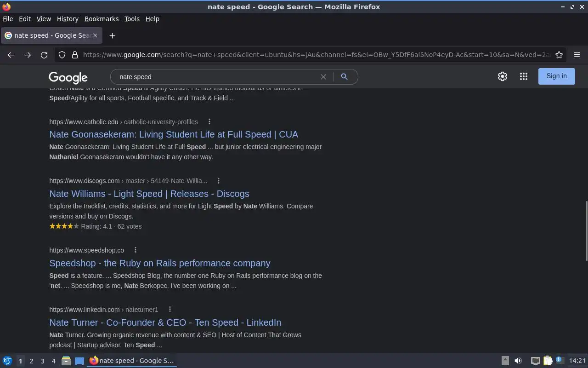This screenshot has height=368, width=588.
Task: Go back to the previous page
Action: pyautogui.click(x=11, y=55)
